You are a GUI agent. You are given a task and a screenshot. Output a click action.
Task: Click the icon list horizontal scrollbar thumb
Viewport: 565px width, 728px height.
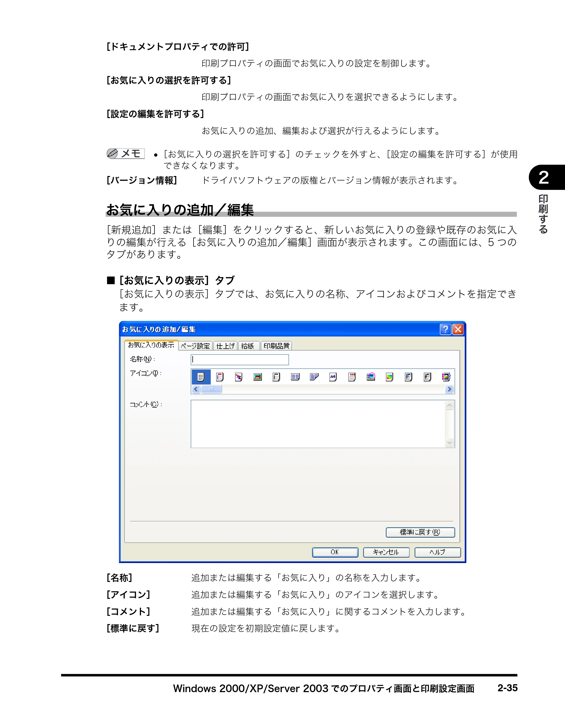211,389
